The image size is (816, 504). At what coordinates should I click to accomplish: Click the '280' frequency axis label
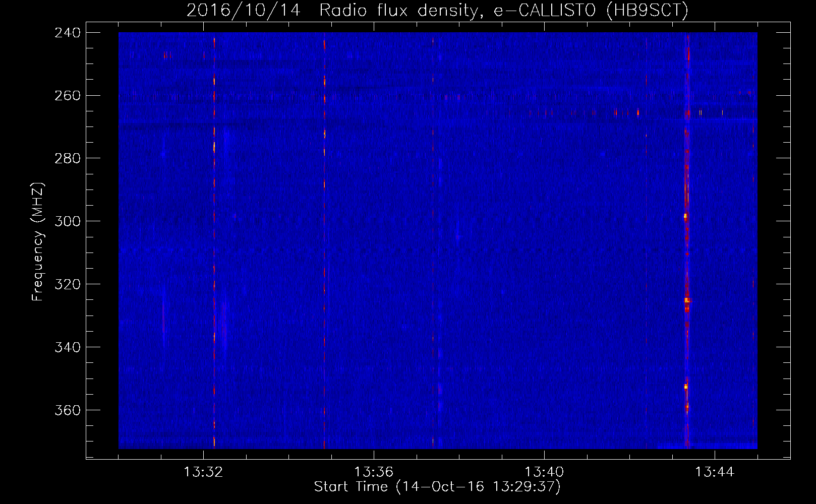(68, 158)
